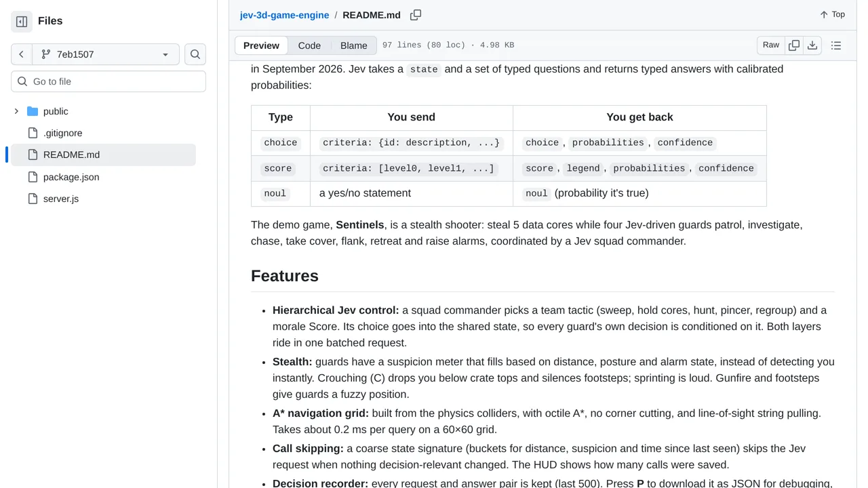Open the outline list icon
This screenshot has height=488, width=868.
point(836,45)
